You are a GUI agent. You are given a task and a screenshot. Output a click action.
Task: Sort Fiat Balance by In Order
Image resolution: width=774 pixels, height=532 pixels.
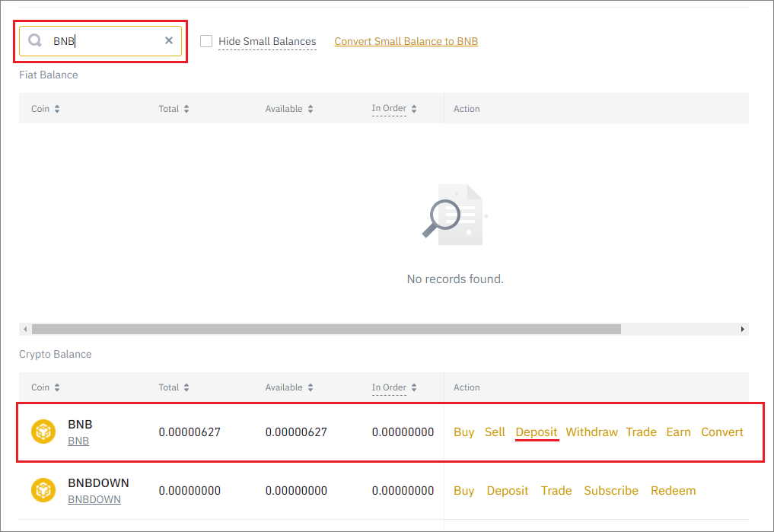(414, 109)
